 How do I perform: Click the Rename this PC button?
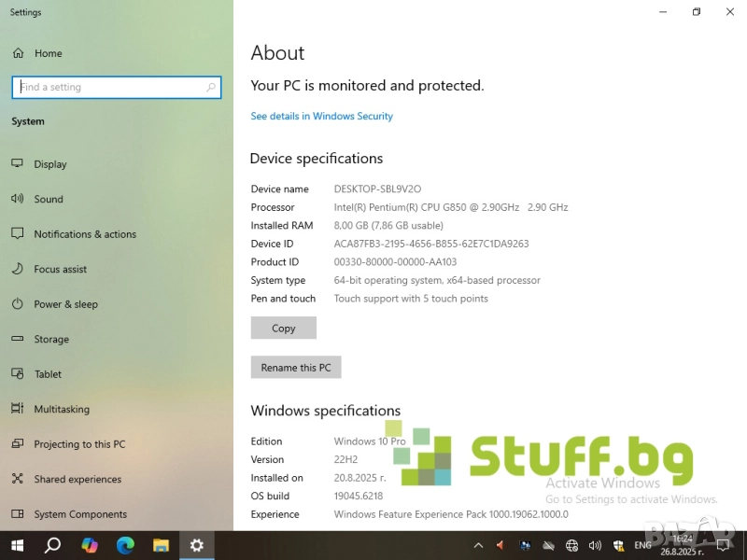[x=296, y=368]
